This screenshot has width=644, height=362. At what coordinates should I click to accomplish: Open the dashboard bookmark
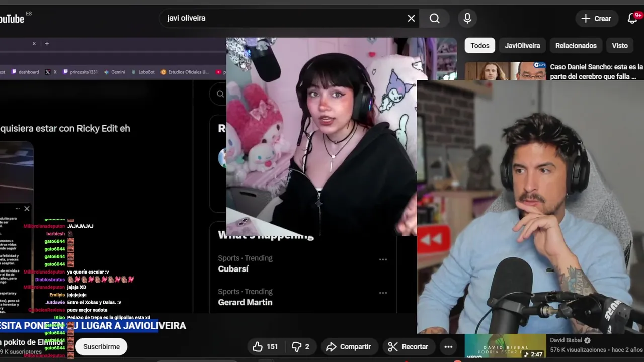(x=25, y=72)
